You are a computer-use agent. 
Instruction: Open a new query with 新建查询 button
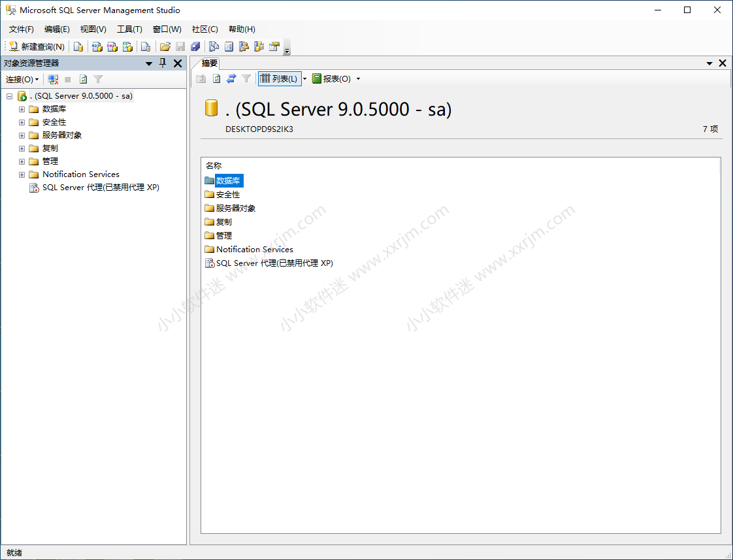36,46
